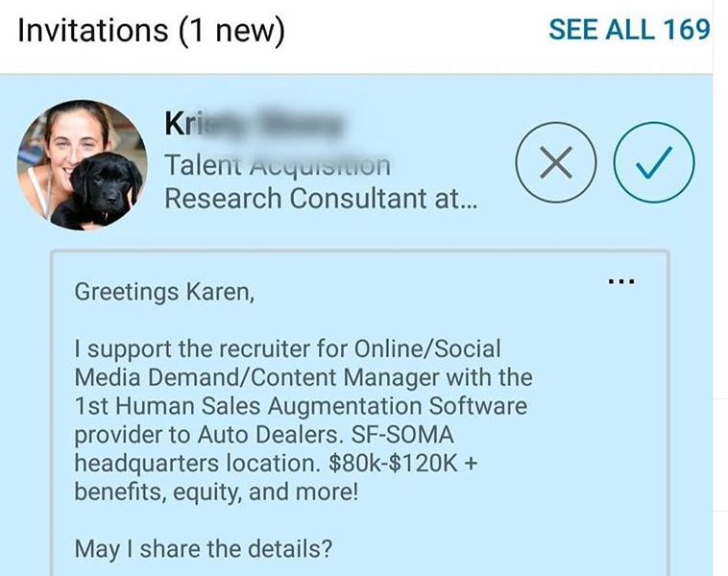Tap the "1st Human Sales Augmentation Software" line

[x=301, y=406]
